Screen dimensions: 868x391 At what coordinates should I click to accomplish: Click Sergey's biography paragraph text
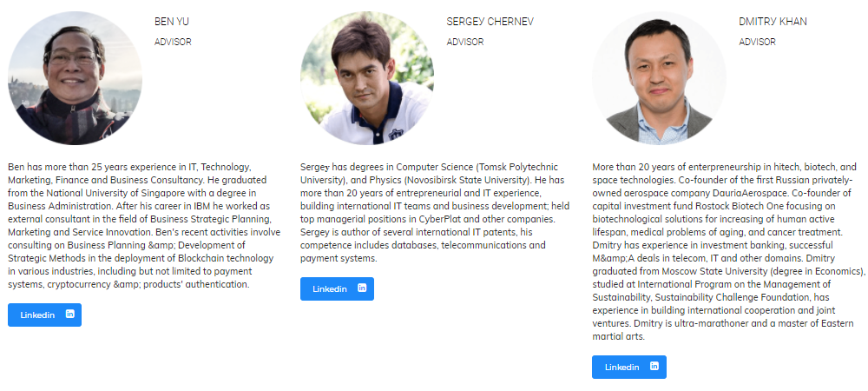(433, 213)
